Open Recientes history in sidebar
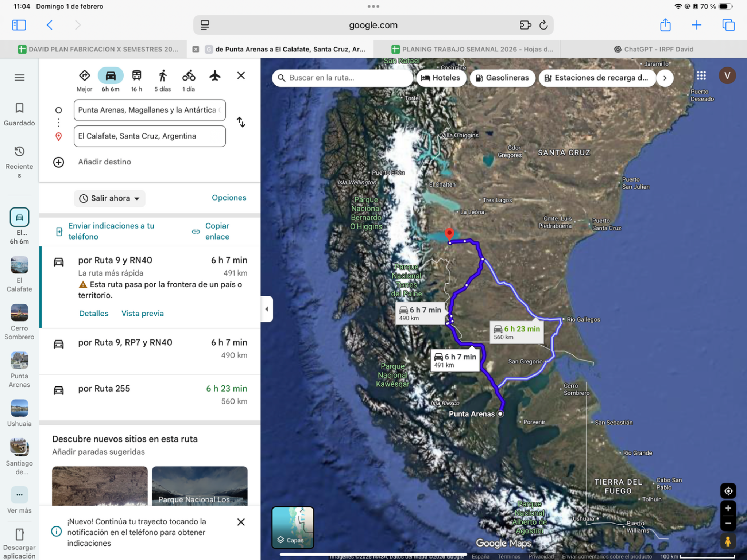The image size is (747, 560). pos(19,162)
